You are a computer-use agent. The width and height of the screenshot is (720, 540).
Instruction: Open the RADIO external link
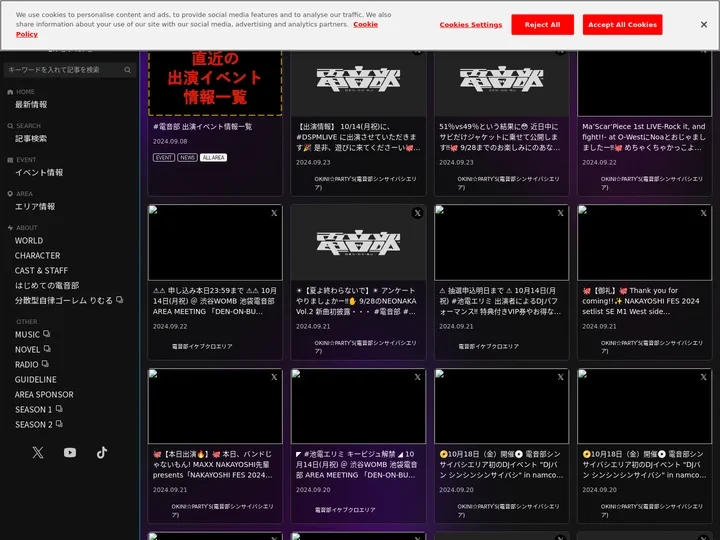(27, 365)
